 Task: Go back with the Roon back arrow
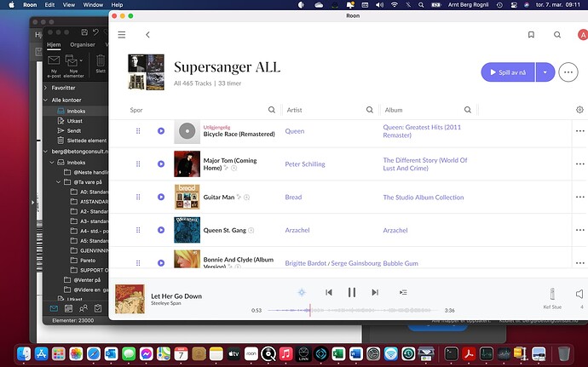pyautogui.click(x=147, y=35)
